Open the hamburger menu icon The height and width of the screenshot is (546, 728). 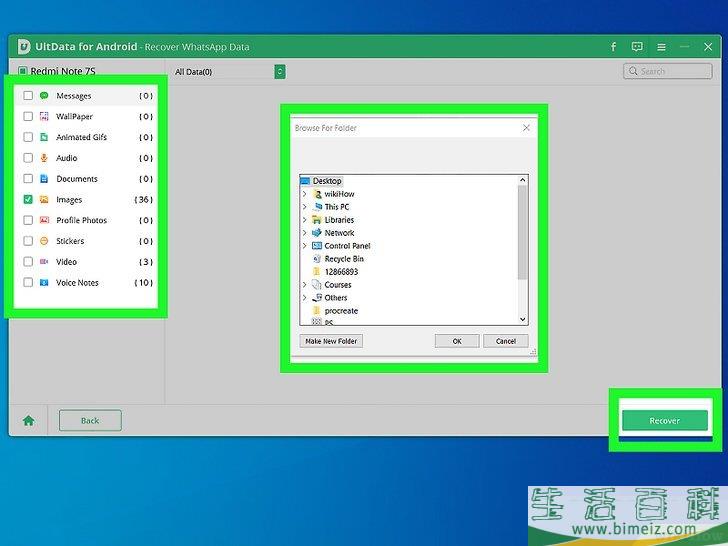[661, 47]
